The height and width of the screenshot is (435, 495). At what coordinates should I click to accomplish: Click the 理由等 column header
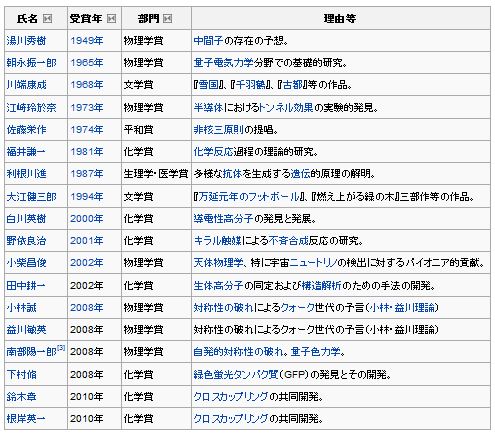[x=341, y=19]
